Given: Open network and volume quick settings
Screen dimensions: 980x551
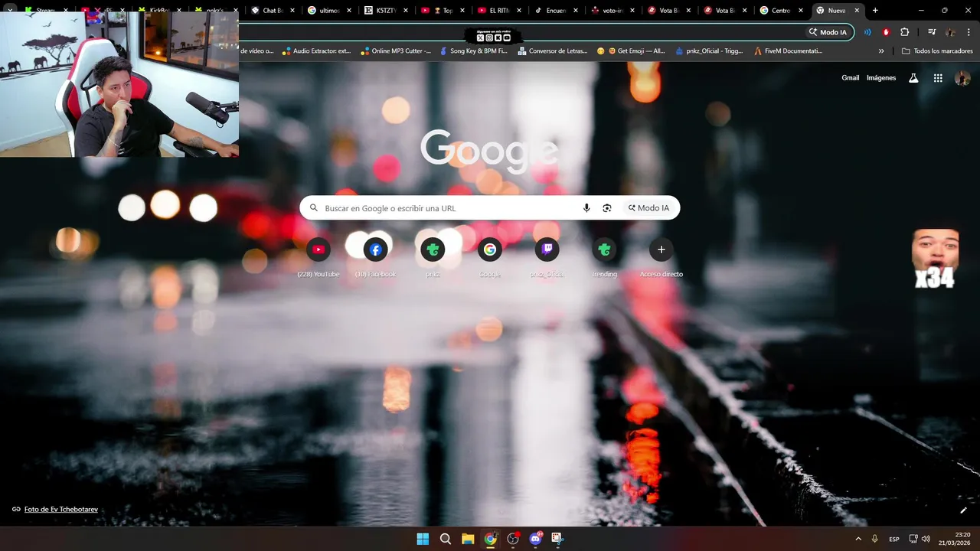Looking at the screenshot, I should pos(921,539).
